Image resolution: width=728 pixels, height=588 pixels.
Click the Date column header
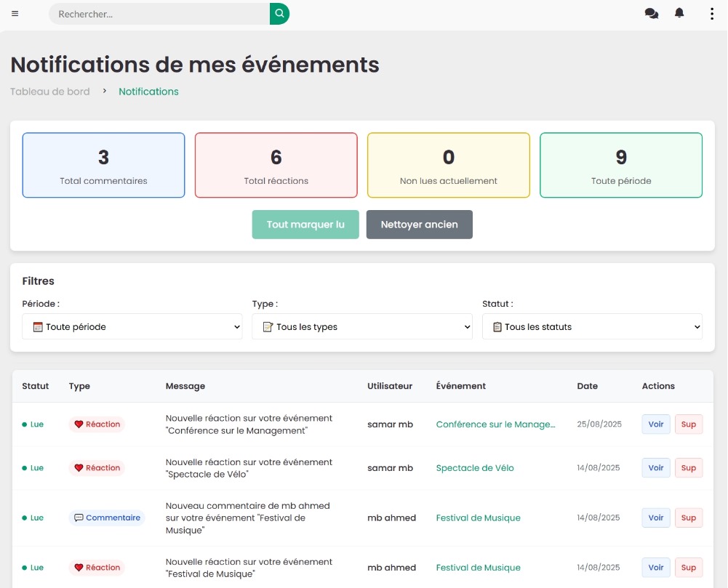(x=588, y=386)
